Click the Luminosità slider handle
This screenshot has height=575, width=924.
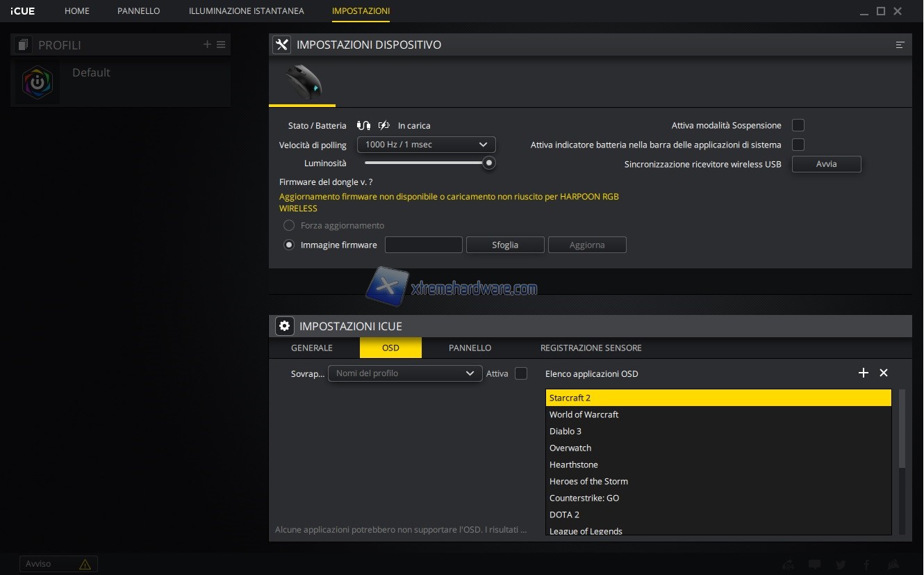(489, 163)
